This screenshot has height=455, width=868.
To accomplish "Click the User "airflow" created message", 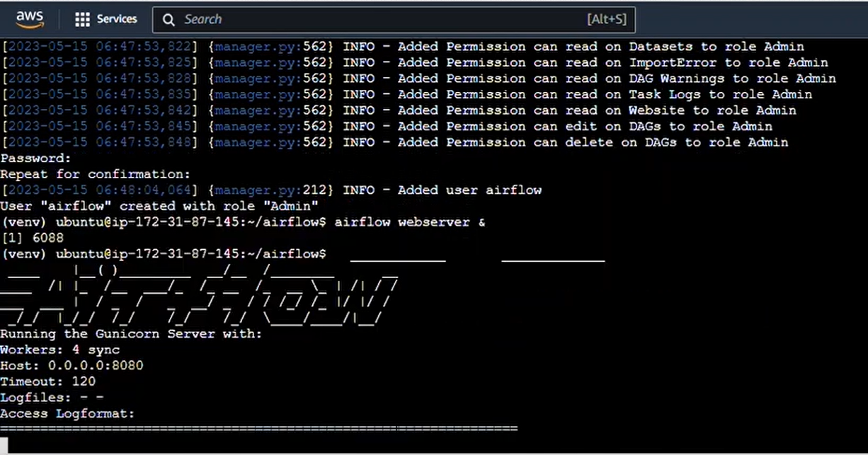I will 159,206.
